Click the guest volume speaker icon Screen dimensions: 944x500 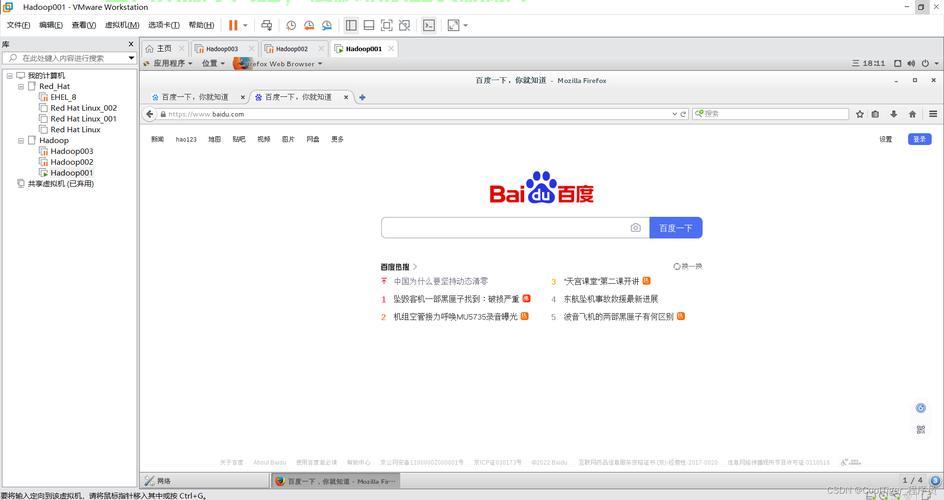911,63
